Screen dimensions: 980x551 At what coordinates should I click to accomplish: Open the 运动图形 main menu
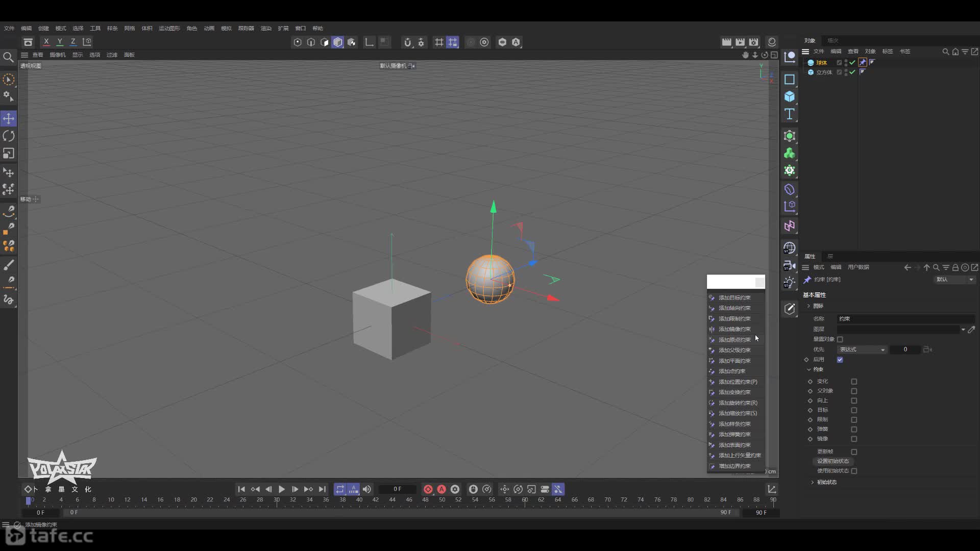tap(169, 28)
